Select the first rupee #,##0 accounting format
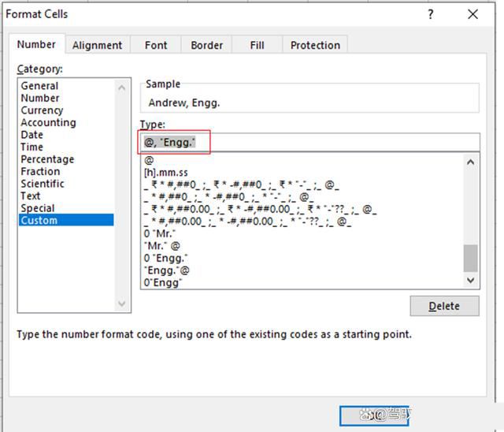This screenshot has width=504, height=432. 302,184
